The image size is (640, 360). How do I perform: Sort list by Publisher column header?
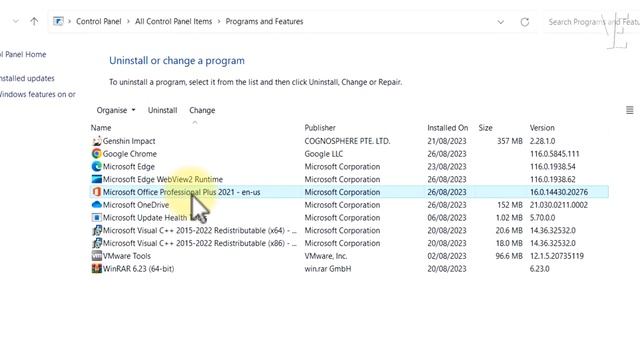320,128
